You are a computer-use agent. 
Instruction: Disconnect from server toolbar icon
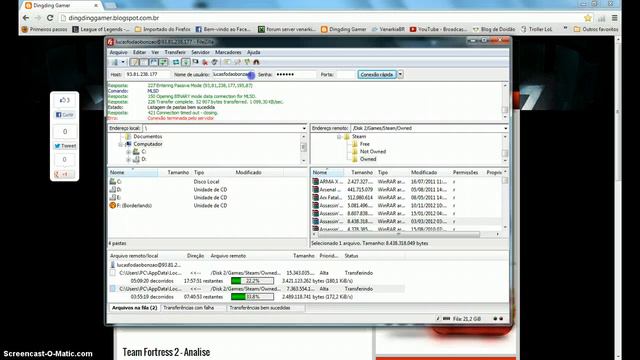(x=205, y=62)
